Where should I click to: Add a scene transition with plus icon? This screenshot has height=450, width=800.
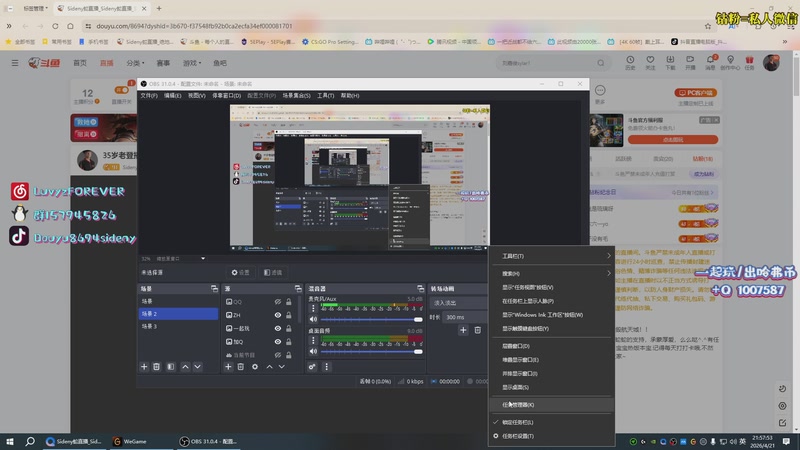point(463,330)
